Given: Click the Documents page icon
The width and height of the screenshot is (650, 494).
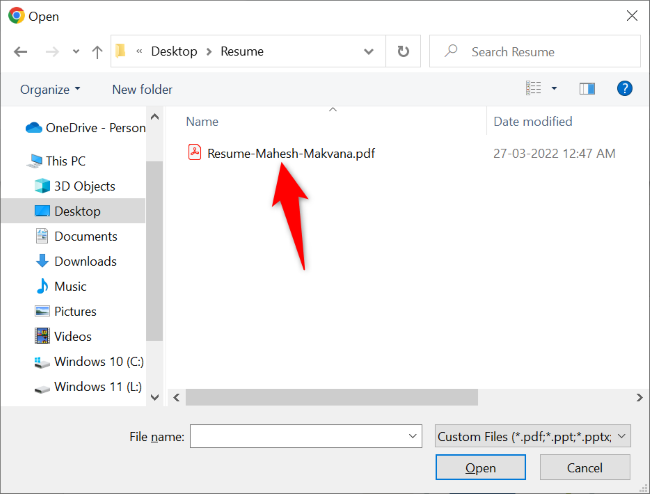Looking at the screenshot, I should (x=42, y=236).
